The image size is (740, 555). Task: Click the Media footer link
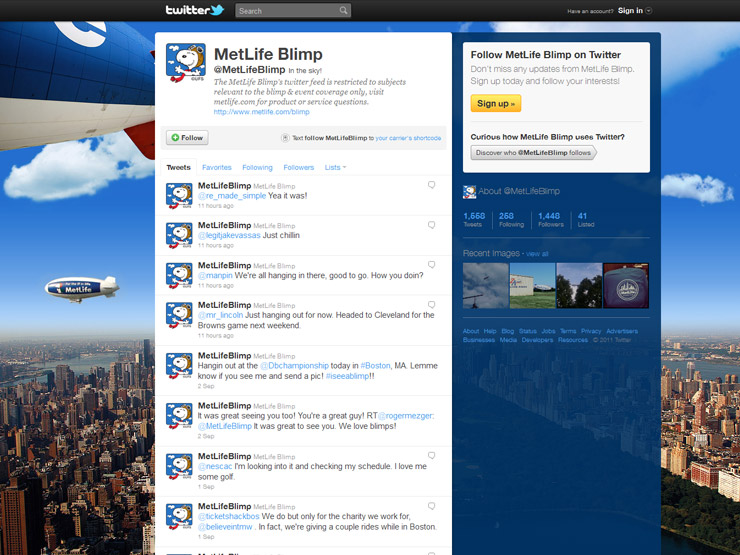[508, 340]
